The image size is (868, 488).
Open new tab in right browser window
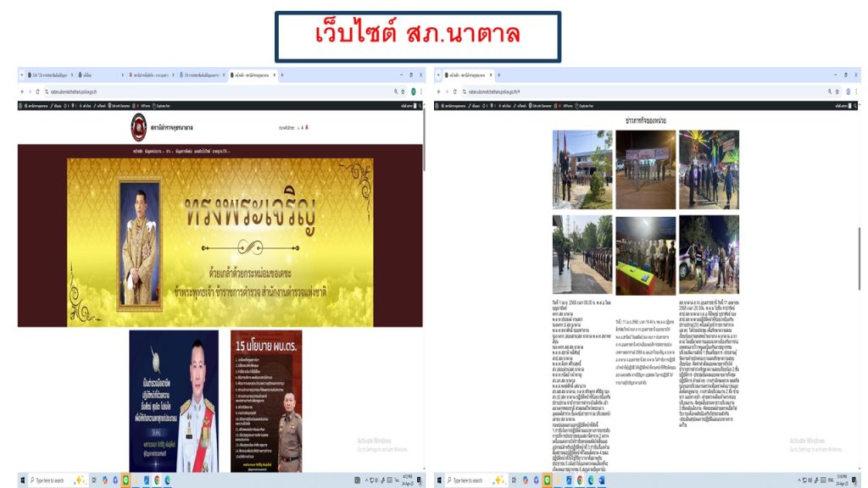click(x=498, y=75)
